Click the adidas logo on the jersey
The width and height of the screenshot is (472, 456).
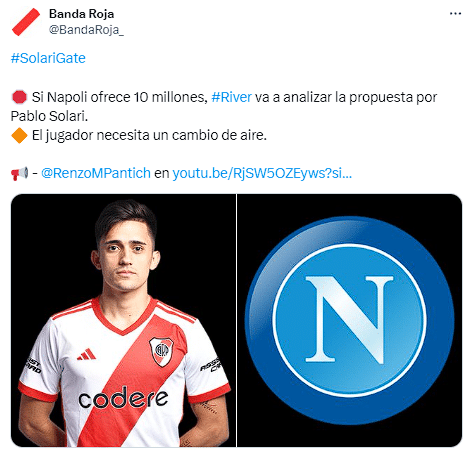(x=87, y=354)
